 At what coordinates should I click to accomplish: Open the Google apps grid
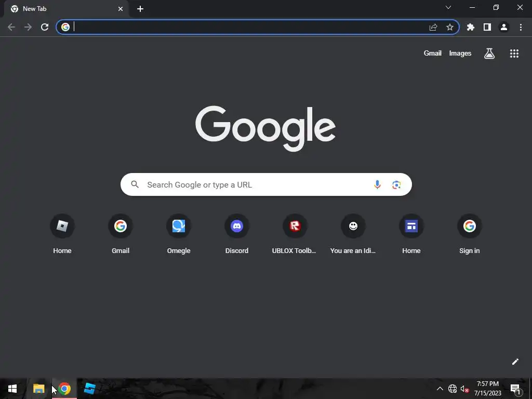coord(514,54)
